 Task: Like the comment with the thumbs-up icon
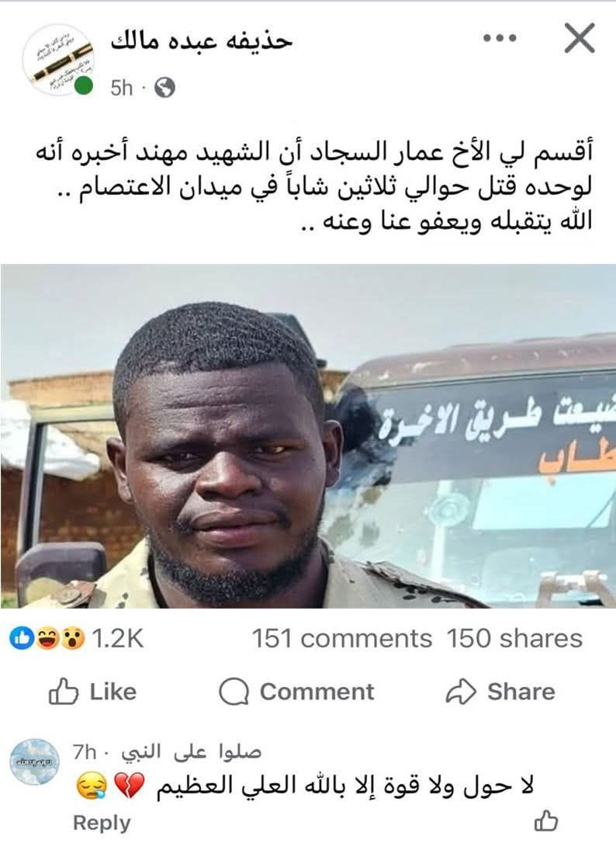click(x=546, y=820)
